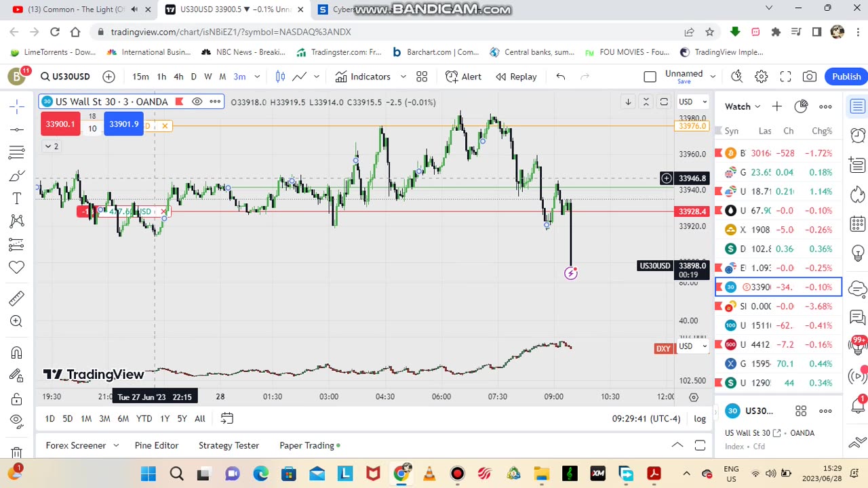
Task: Add symbol to watchlist plus
Action: click(x=777, y=106)
